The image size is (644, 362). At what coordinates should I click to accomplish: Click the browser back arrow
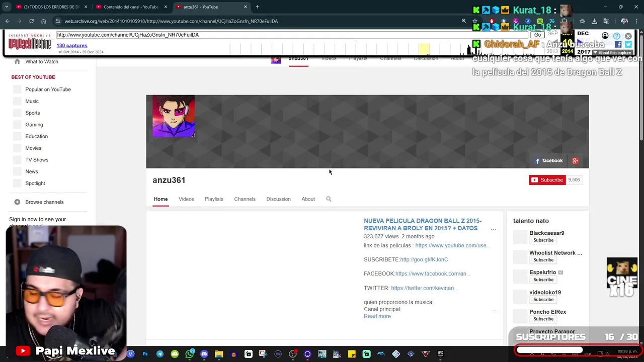pos(7,21)
